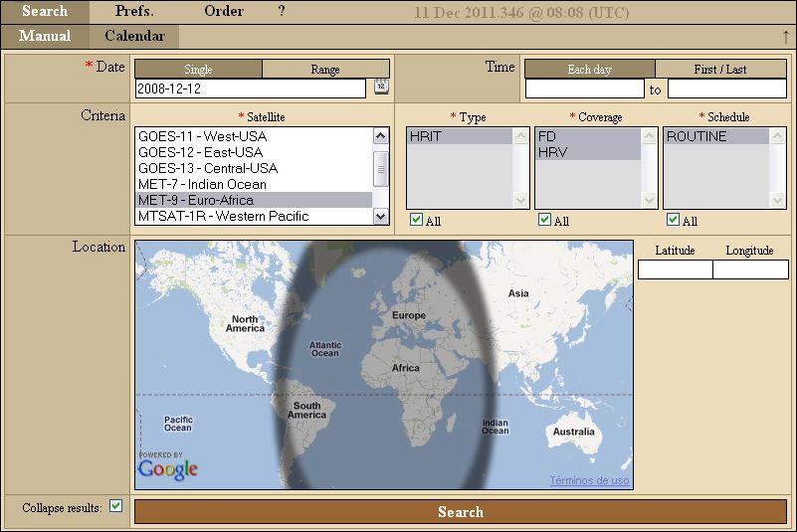Click the Time end input field
The width and height of the screenshot is (797, 532).
click(x=727, y=89)
